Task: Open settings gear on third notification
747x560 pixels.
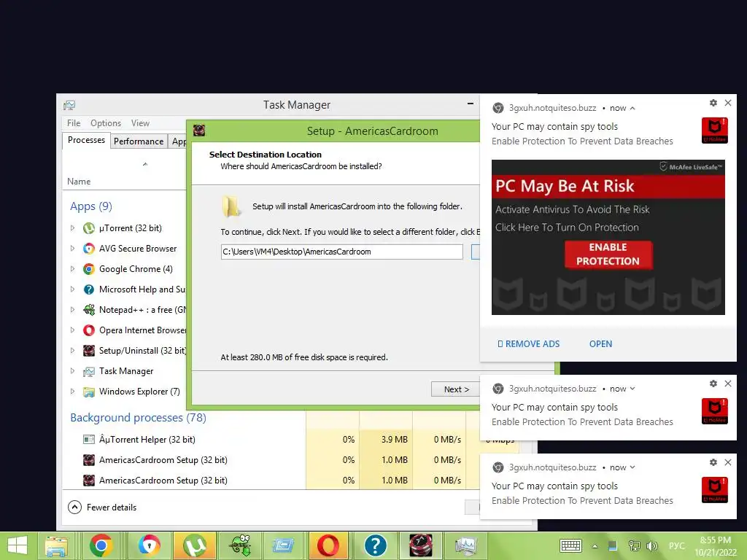Action: (x=713, y=462)
